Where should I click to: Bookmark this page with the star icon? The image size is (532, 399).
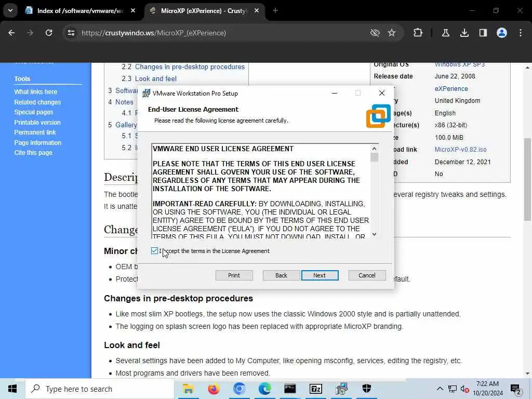point(392,33)
